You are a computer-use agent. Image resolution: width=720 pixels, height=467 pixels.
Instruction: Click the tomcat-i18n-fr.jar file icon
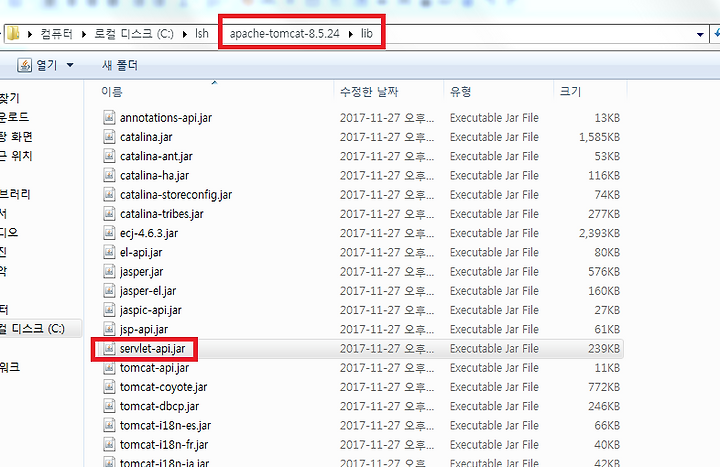pyautogui.click(x=109, y=446)
